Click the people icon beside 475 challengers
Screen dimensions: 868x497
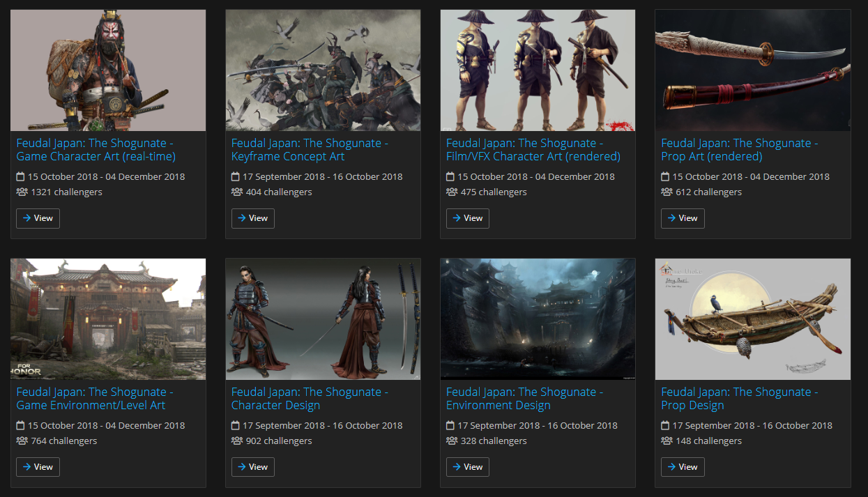pos(452,192)
